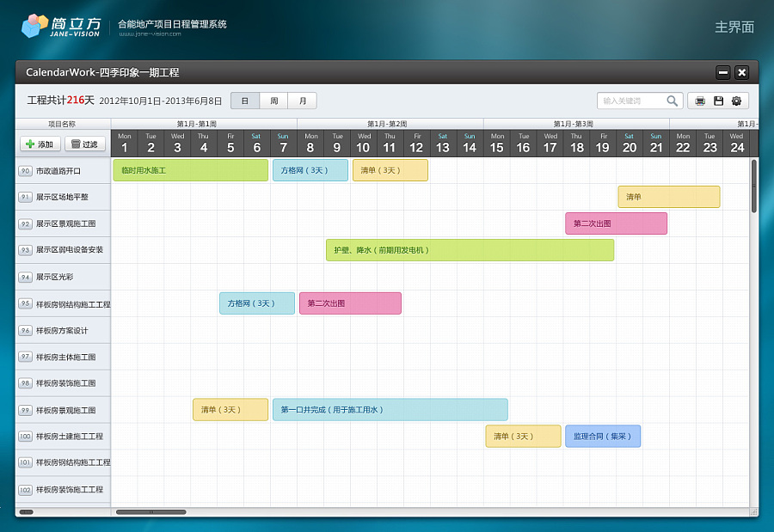Open the green 临时用水施工 task bar

[190, 170]
